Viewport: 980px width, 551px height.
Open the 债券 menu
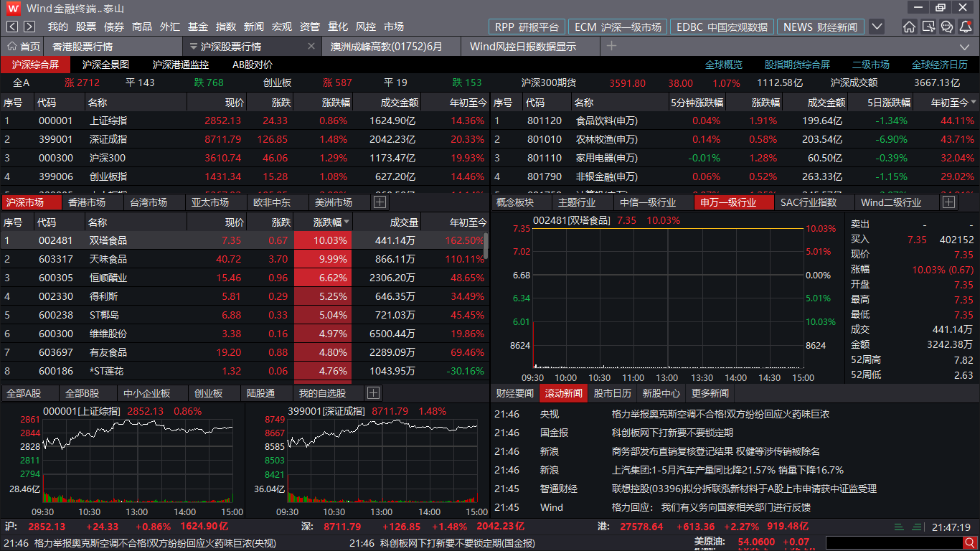pyautogui.click(x=114, y=27)
